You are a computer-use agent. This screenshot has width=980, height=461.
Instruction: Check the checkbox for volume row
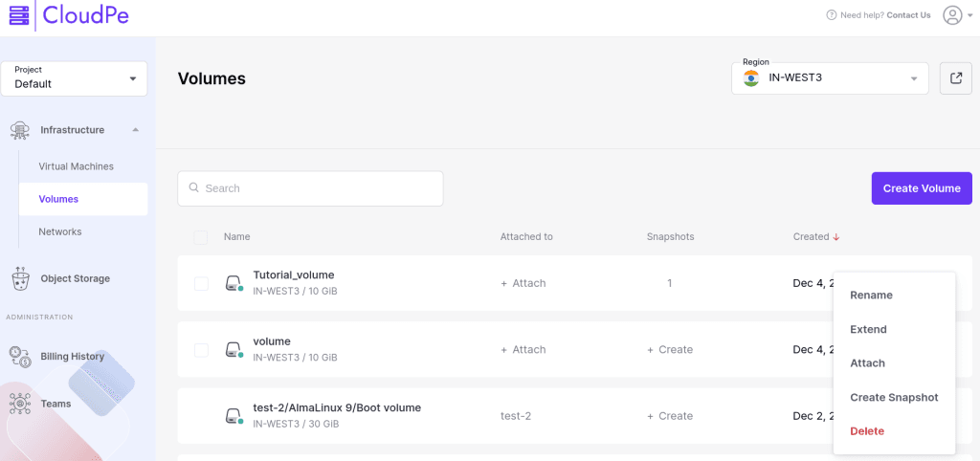coord(201,350)
